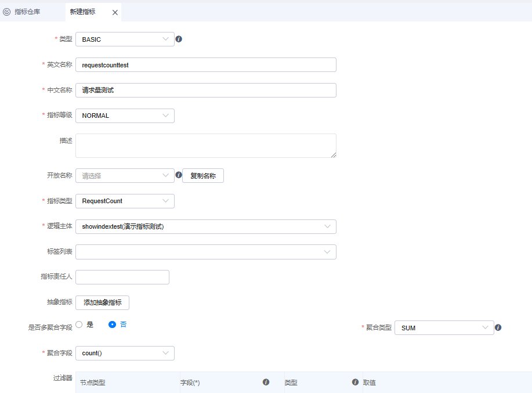Select 是 for 是否多聚合字段
The image size is (532, 393).
coord(79,325)
